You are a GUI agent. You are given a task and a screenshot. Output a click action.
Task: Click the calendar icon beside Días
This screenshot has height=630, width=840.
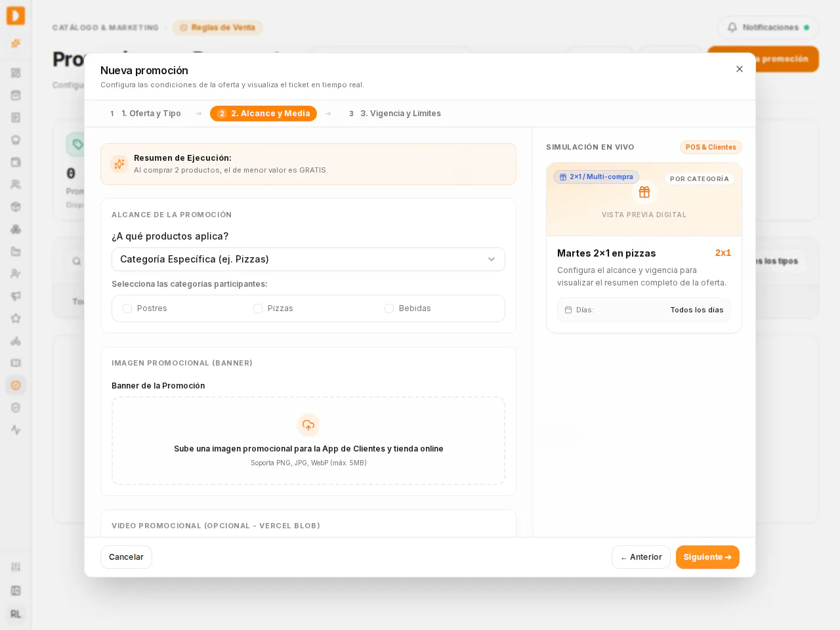point(568,310)
